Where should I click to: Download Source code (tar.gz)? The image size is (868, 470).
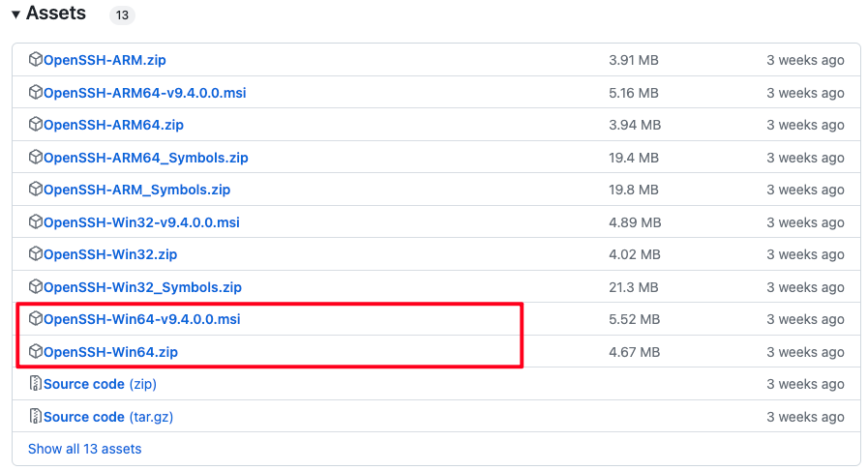tap(108, 417)
